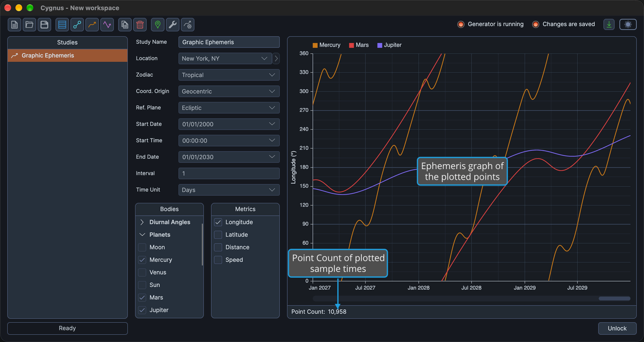Image resolution: width=644 pixels, height=342 pixels.
Task: Open locations with the green pin icon
Action: 158,25
